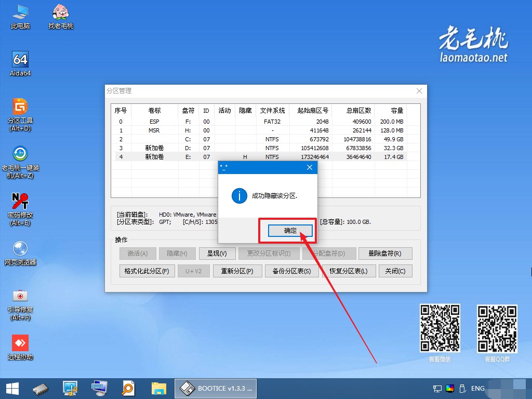This screenshot has height=399, width=532.
Task: Select the E: 新加卷 hidden partition row
Action: [x=260, y=157]
